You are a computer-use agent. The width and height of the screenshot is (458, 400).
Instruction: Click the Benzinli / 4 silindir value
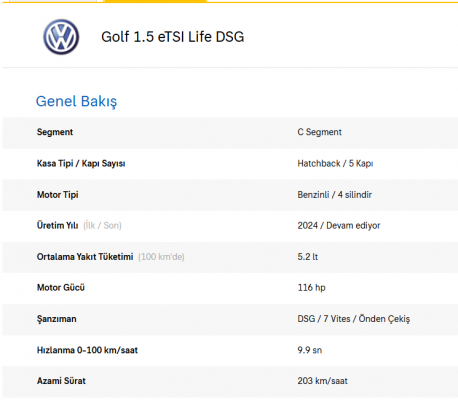334,195
